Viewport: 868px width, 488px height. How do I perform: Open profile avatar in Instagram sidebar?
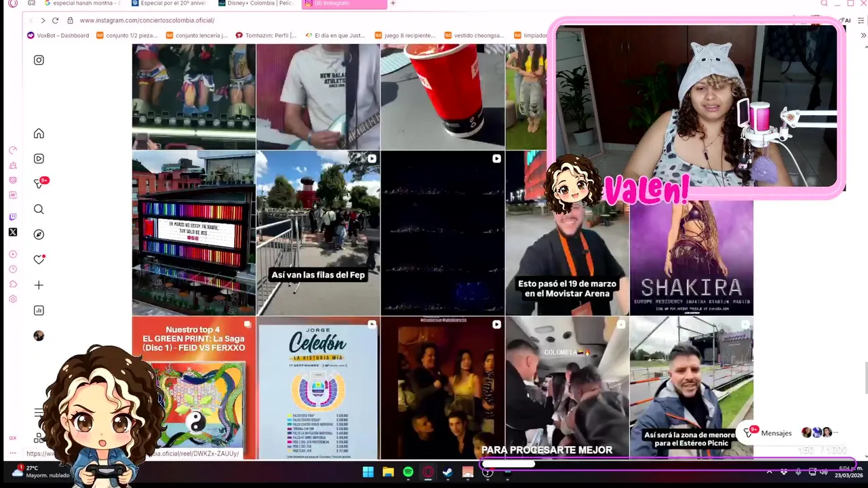point(39,335)
